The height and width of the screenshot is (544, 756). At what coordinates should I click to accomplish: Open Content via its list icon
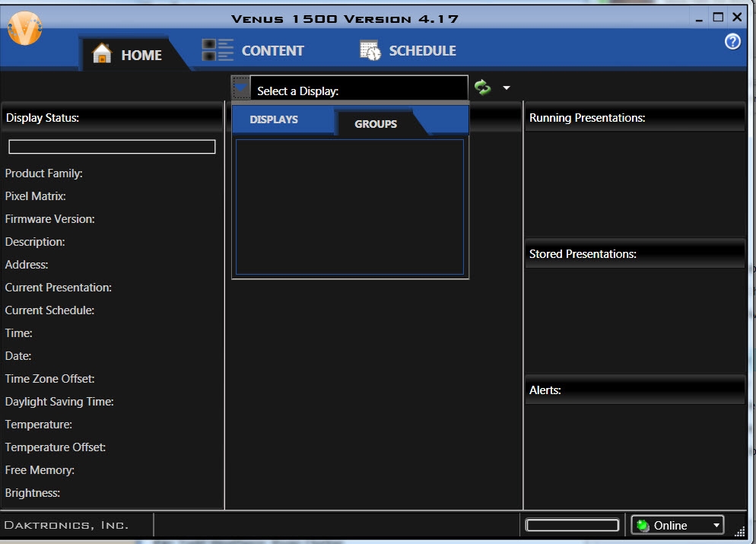218,50
